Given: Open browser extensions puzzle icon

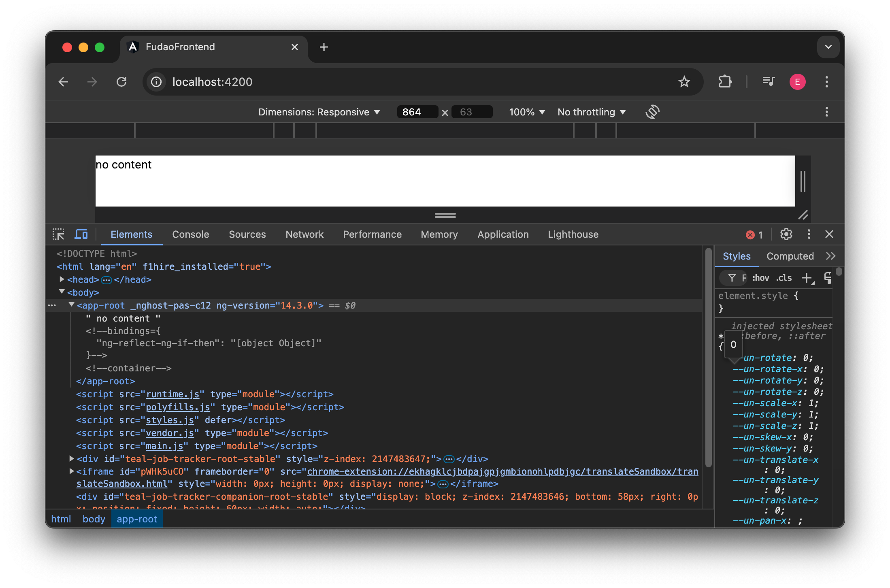Looking at the screenshot, I should (724, 81).
